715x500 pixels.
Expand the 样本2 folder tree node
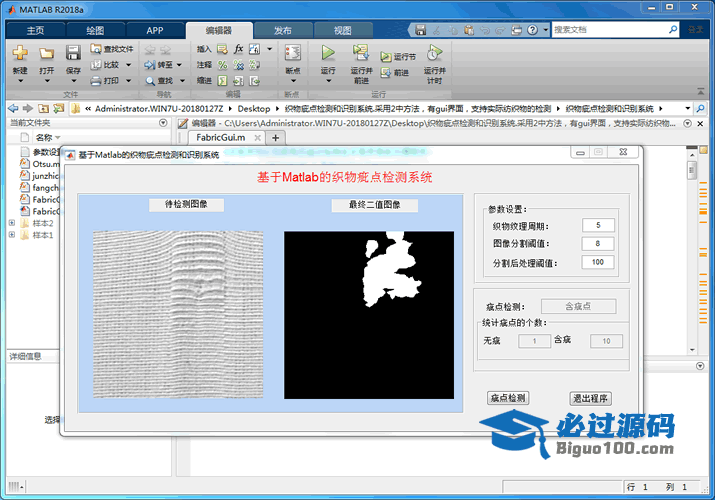[11, 223]
